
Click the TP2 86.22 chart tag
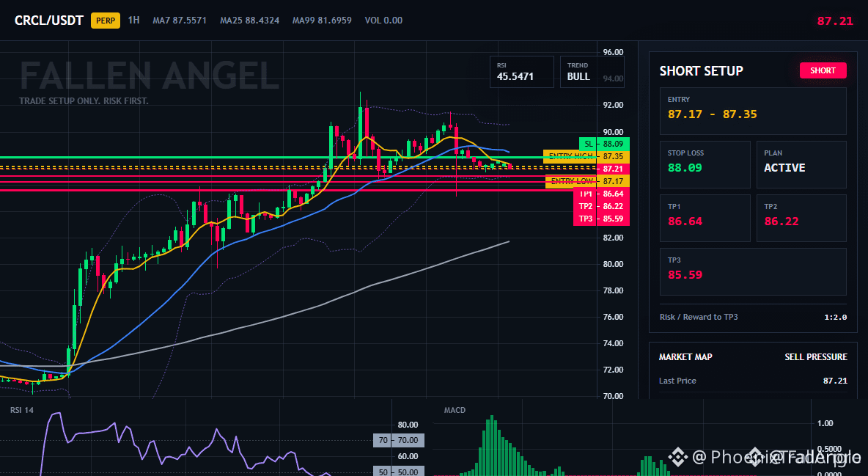pyautogui.click(x=601, y=206)
